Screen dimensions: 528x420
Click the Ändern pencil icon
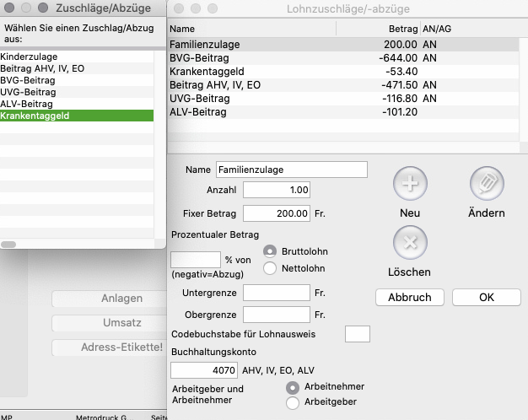point(486,183)
